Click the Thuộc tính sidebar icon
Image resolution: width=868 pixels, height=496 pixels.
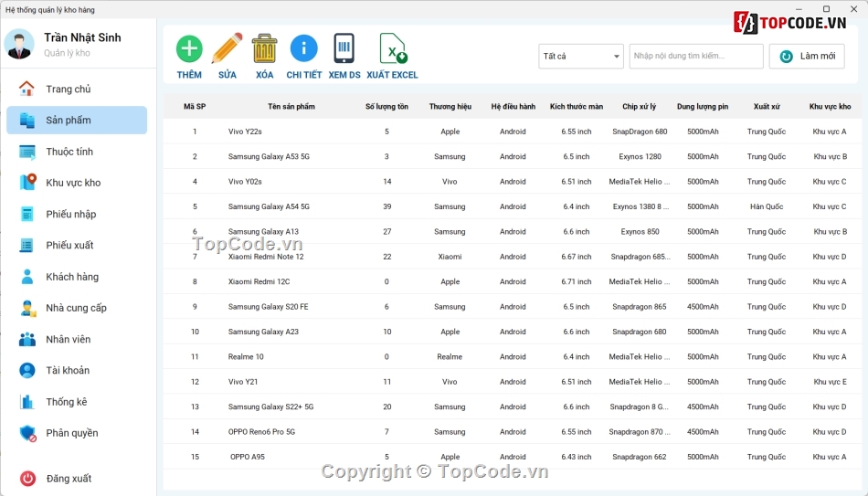click(26, 151)
